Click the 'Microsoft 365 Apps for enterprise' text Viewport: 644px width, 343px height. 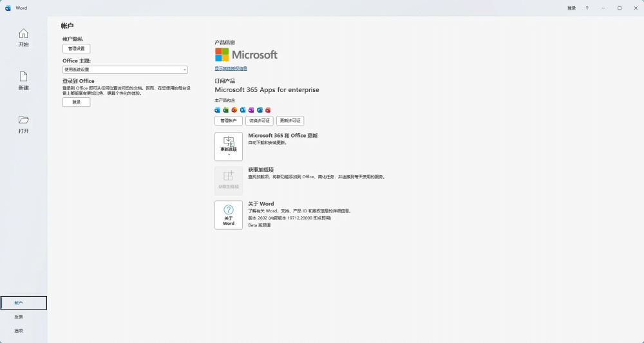click(267, 90)
